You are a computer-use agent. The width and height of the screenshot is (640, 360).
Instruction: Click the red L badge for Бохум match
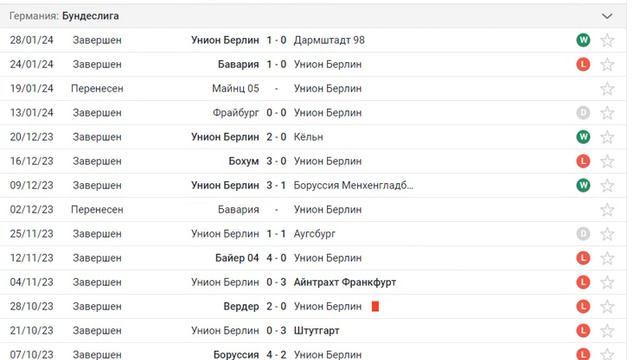pos(583,161)
